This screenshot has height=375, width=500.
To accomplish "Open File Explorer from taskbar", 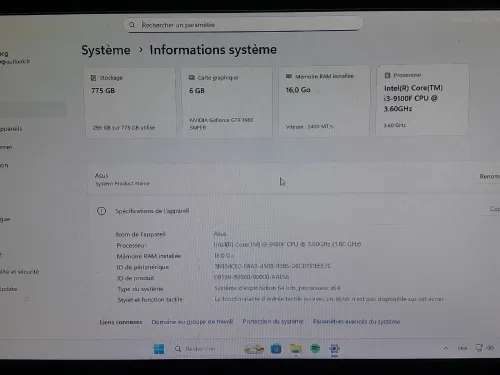I will pyautogui.click(x=296, y=349).
